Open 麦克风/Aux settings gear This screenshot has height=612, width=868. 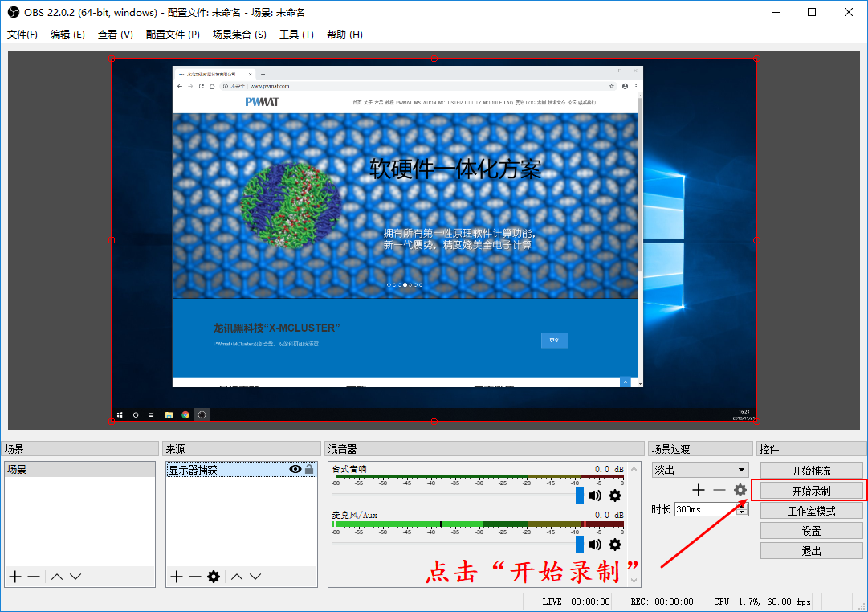pos(615,545)
